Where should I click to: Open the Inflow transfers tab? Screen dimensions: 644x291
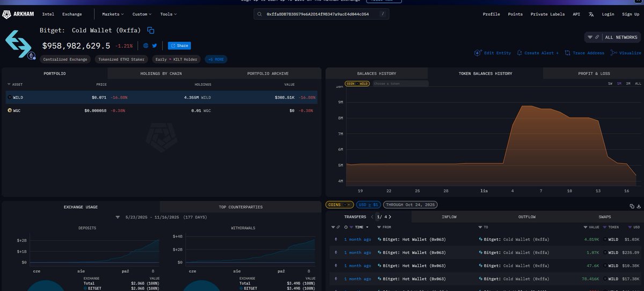click(449, 217)
